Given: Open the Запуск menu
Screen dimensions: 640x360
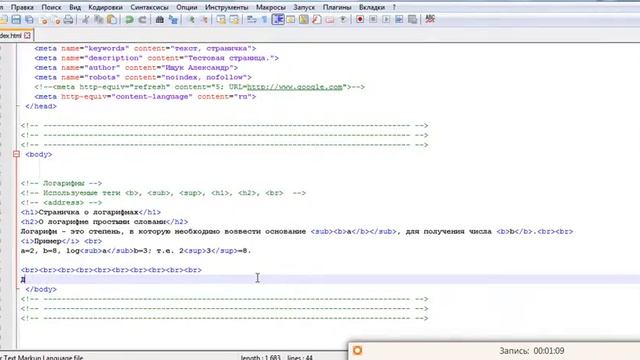Looking at the screenshot, I should click(x=304, y=7).
